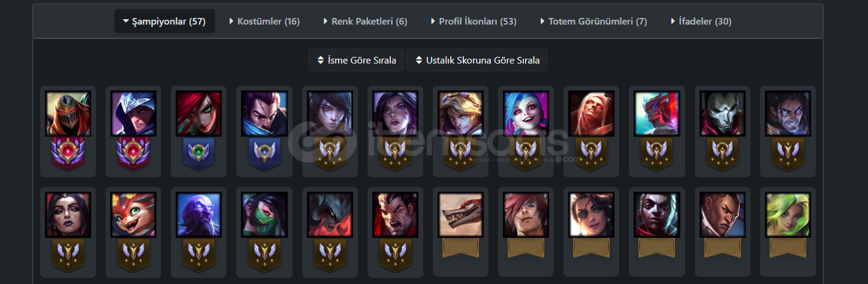The image size is (868, 284).
Task: Expand the Renk Paketleri (6) section
Action: click(x=365, y=22)
